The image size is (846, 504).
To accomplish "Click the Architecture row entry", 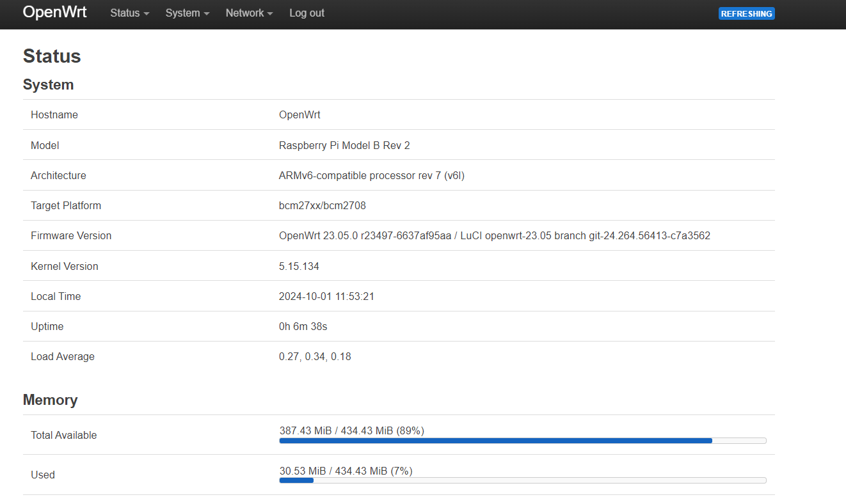I will tap(371, 175).
